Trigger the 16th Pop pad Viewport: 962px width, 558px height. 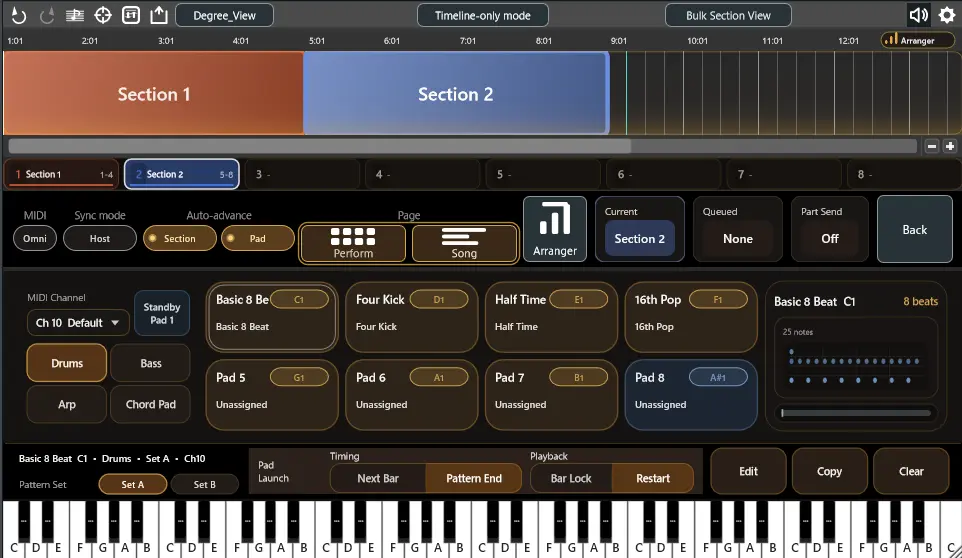pos(691,316)
